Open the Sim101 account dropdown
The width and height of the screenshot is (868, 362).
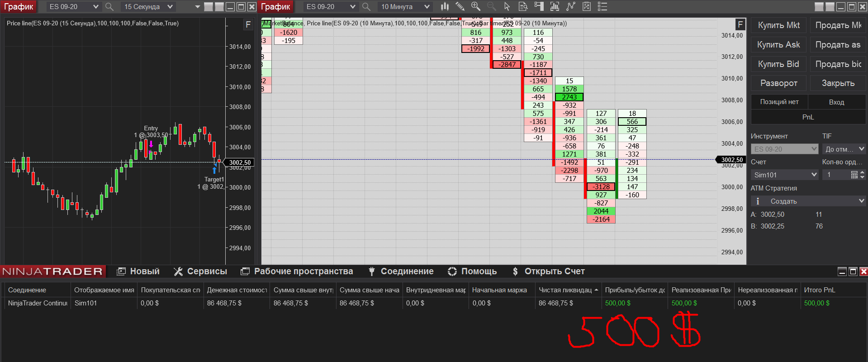click(785, 175)
